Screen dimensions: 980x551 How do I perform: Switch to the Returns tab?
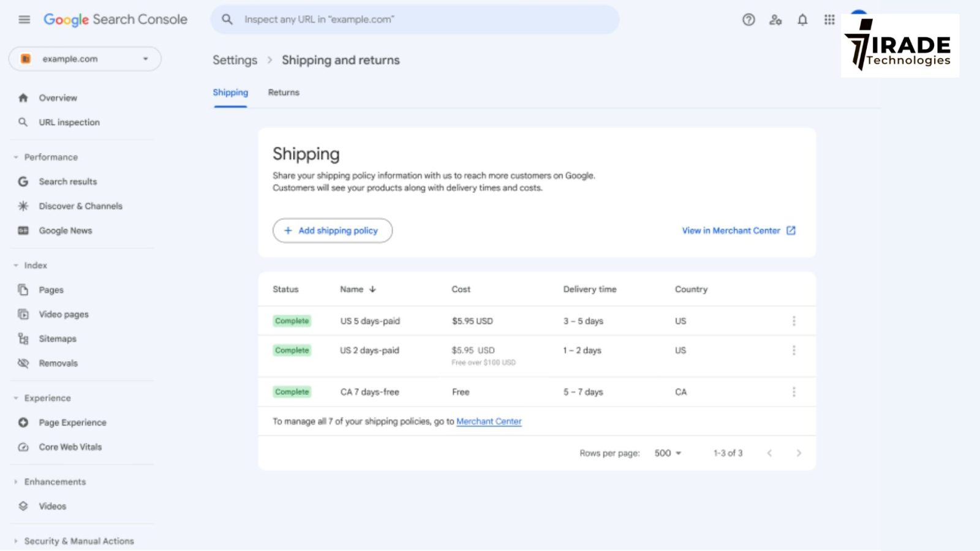(x=283, y=92)
